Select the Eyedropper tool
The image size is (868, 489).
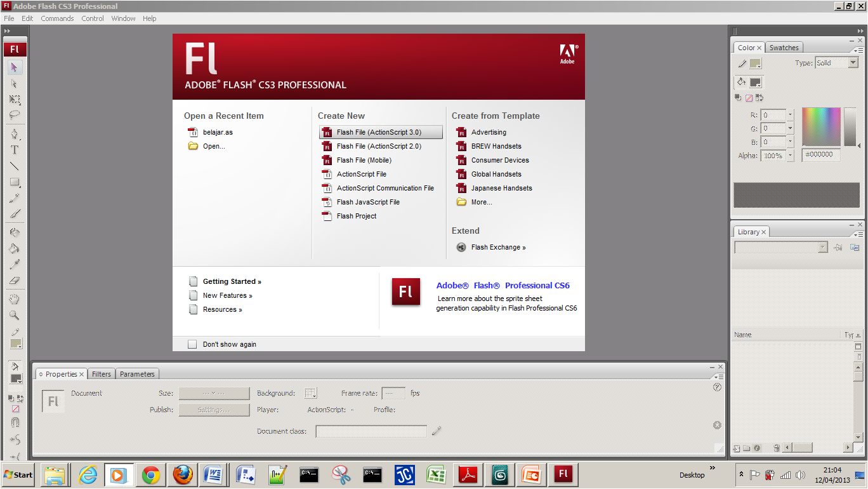[x=15, y=264]
